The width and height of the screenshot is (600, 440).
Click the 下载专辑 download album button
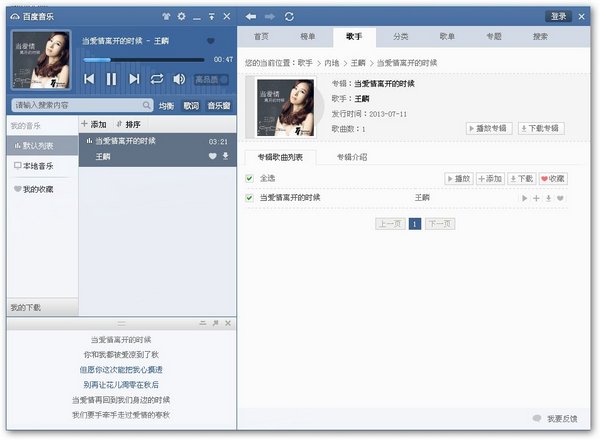pyautogui.click(x=540, y=129)
